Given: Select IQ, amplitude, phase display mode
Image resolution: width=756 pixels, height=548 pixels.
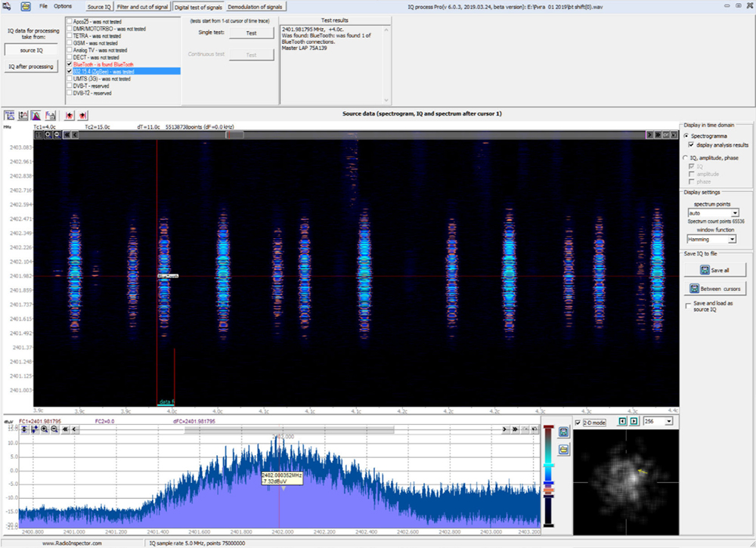Looking at the screenshot, I should point(686,158).
